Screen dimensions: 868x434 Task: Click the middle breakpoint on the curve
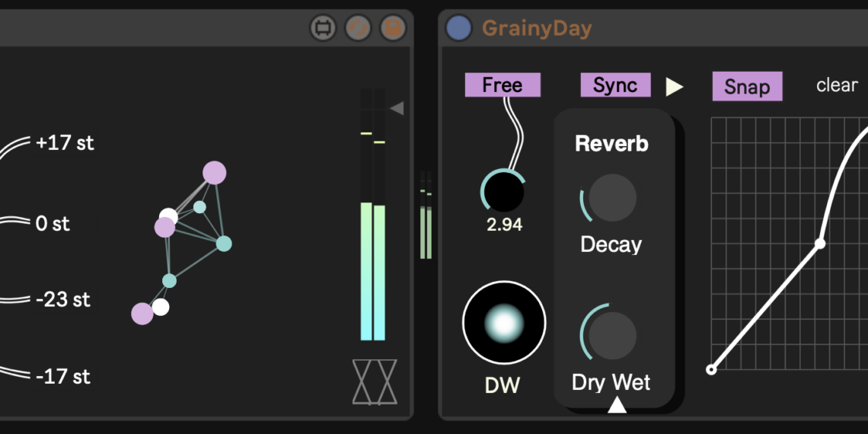point(820,244)
